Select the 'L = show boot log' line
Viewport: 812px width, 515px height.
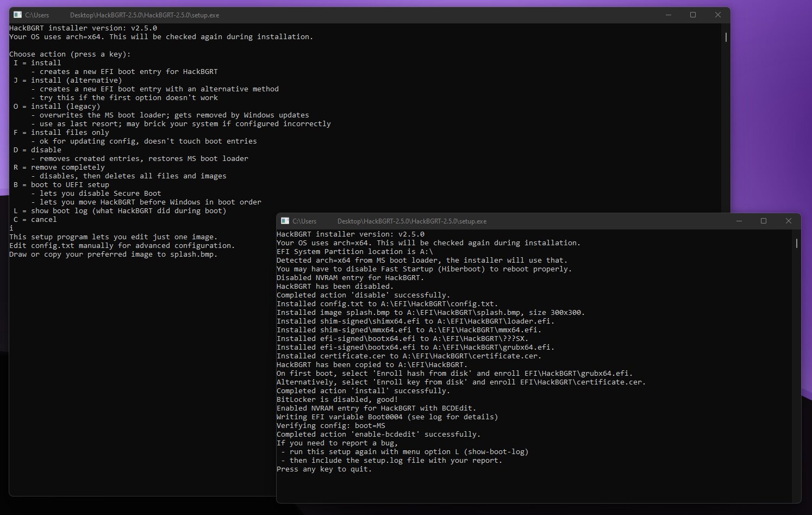[120, 211]
